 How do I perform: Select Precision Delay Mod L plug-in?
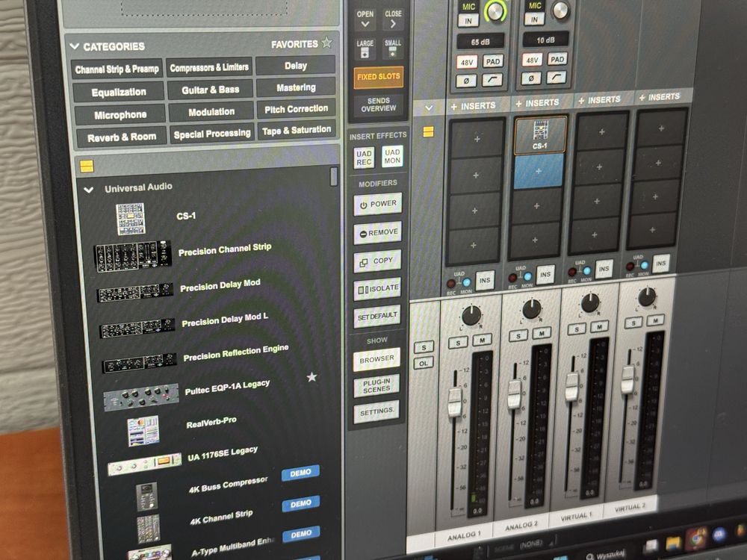tap(224, 320)
